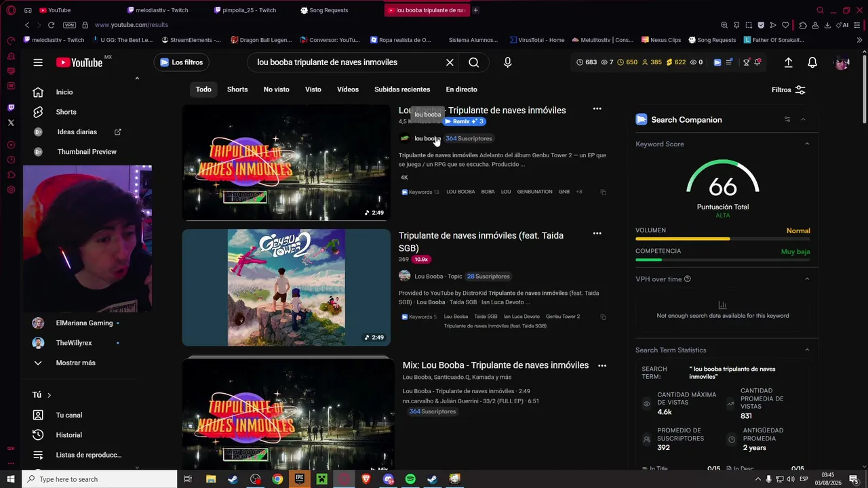
Task: Select the Visto filter chip
Action: (x=313, y=89)
